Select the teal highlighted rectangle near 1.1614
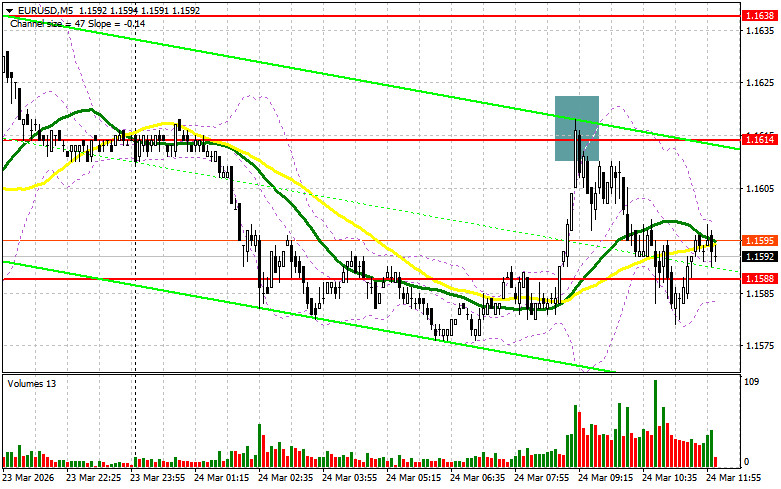 pos(577,128)
